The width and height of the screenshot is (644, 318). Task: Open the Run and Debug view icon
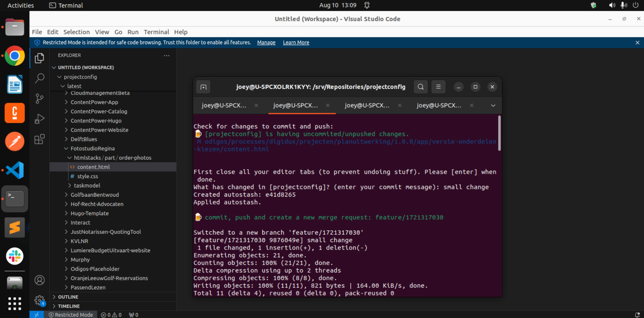point(39,119)
